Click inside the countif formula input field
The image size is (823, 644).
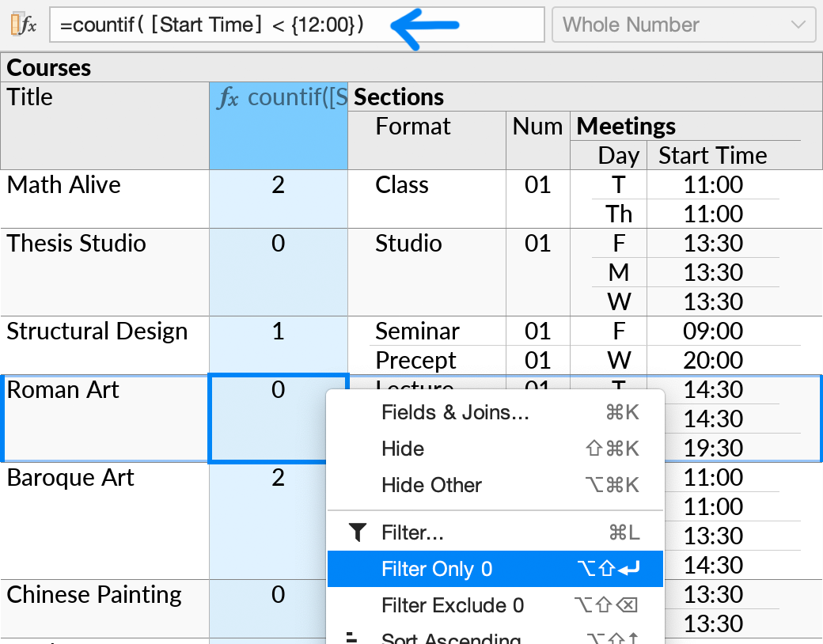point(237,24)
